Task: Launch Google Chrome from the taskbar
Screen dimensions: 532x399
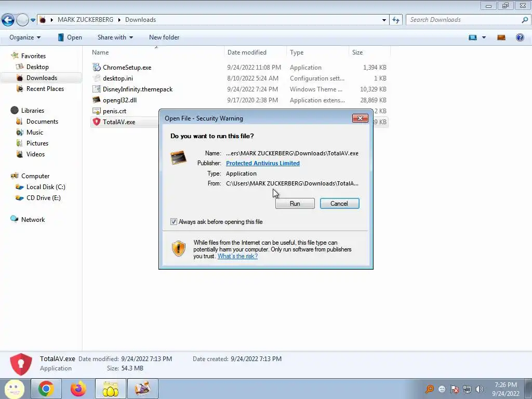Action: (46, 389)
